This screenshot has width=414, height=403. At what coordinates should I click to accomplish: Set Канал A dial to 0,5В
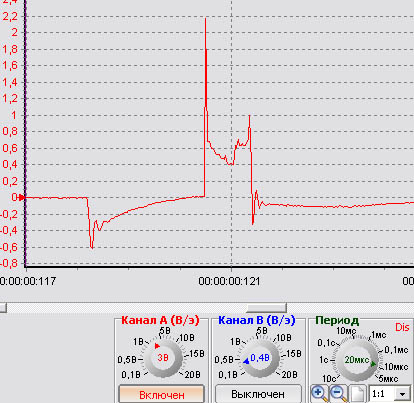point(127,360)
